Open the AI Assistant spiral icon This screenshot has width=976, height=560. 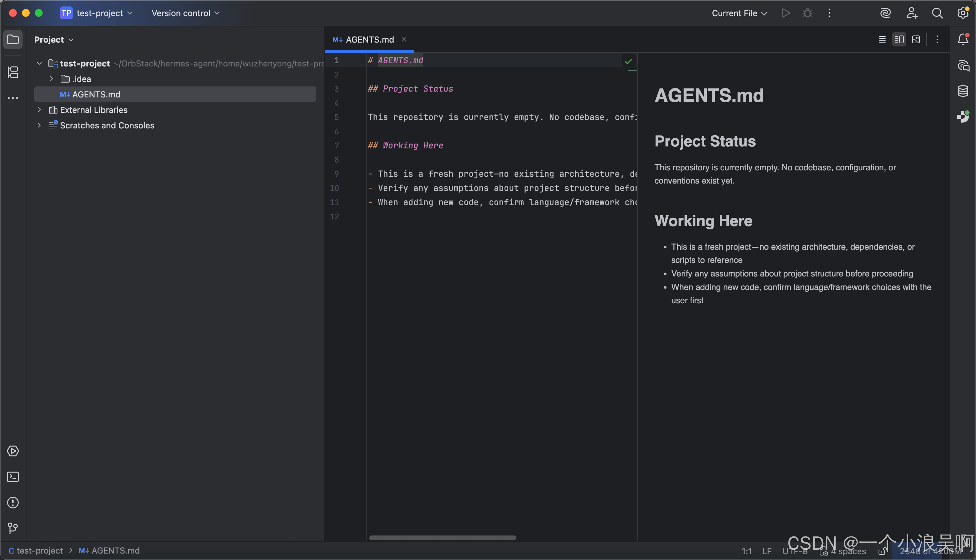(885, 13)
